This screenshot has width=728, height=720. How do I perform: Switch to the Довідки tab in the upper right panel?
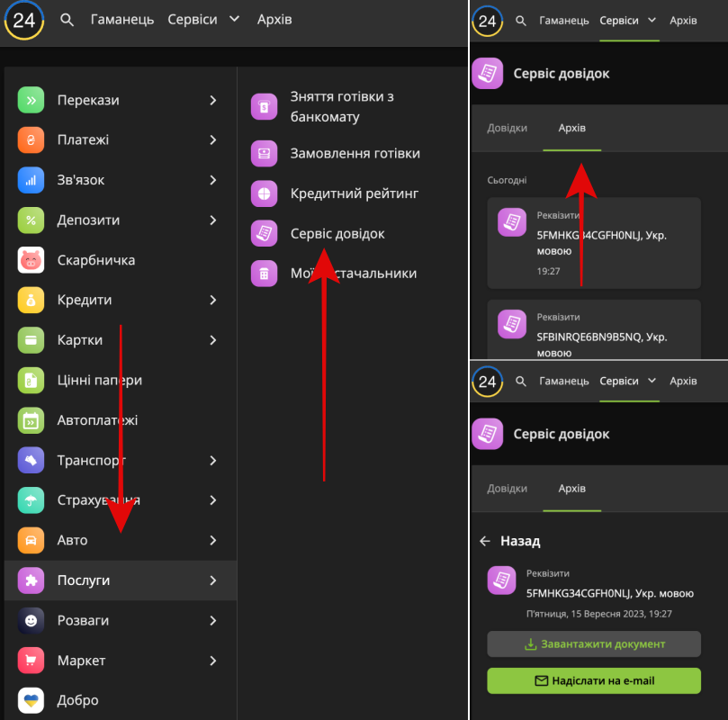[507, 128]
